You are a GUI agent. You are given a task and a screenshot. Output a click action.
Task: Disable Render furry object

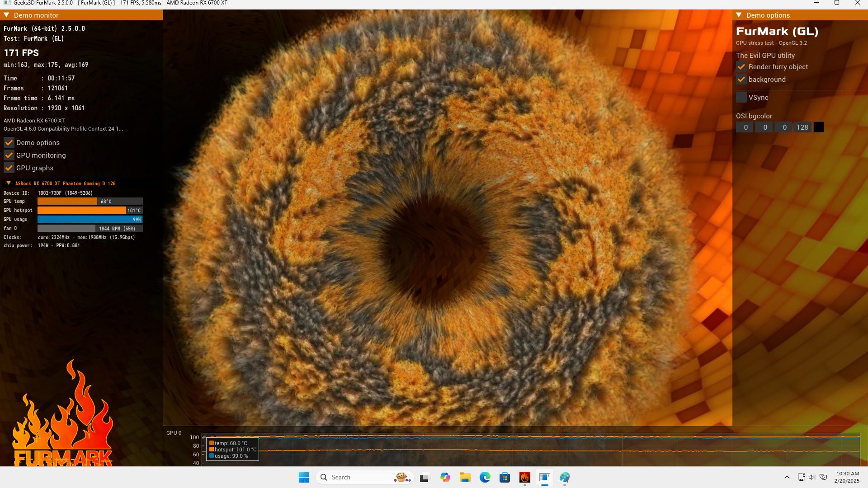tap(741, 66)
